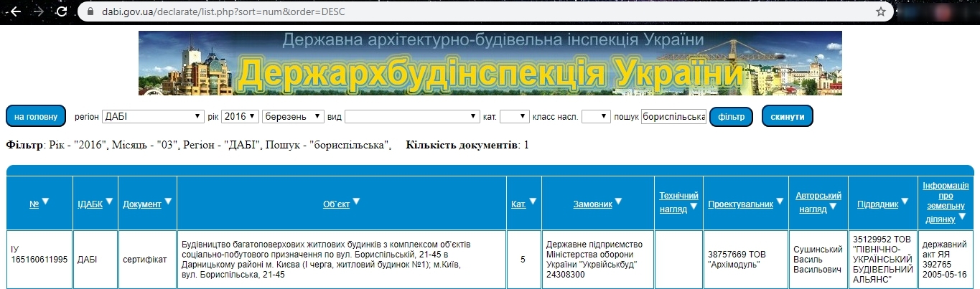Open the Держархбудінспекція України banner image

(490, 63)
